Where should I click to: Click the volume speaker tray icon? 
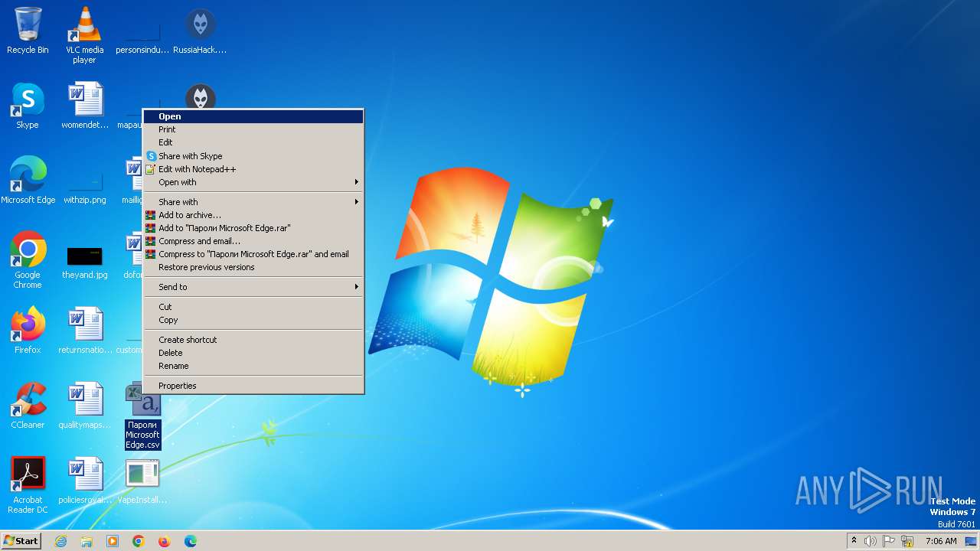(x=871, y=541)
